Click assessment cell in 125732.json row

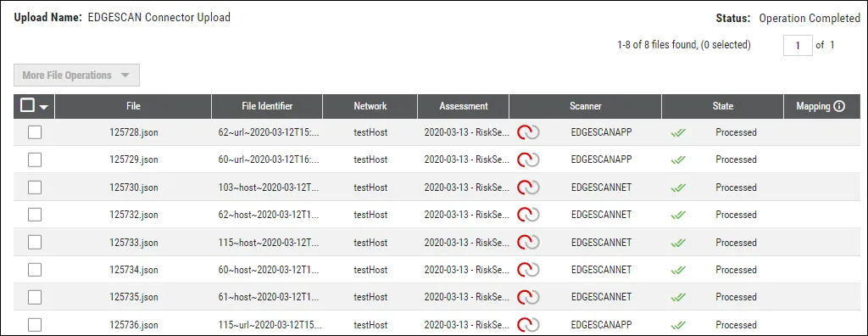click(x=467, y=215)
